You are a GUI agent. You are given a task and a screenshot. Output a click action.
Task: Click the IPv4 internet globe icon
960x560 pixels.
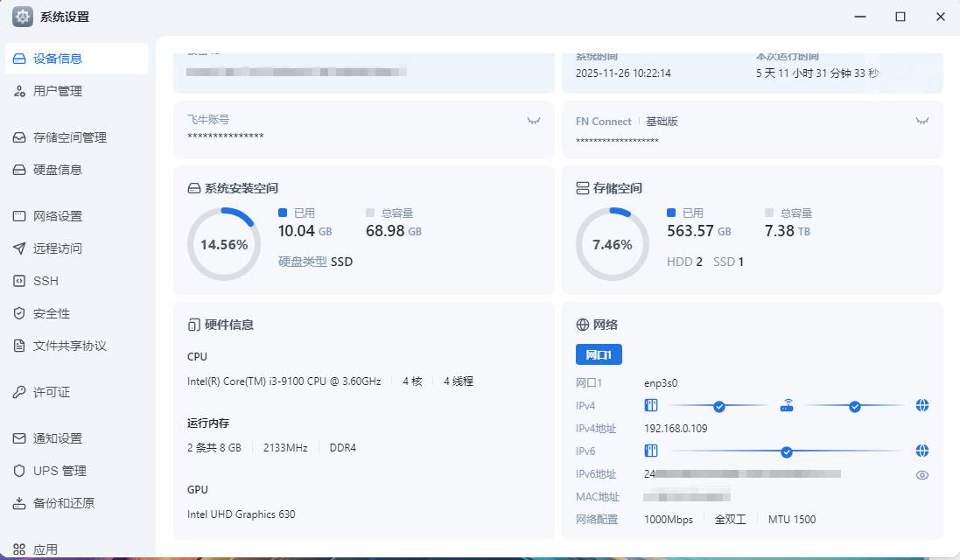coord(922,405)
